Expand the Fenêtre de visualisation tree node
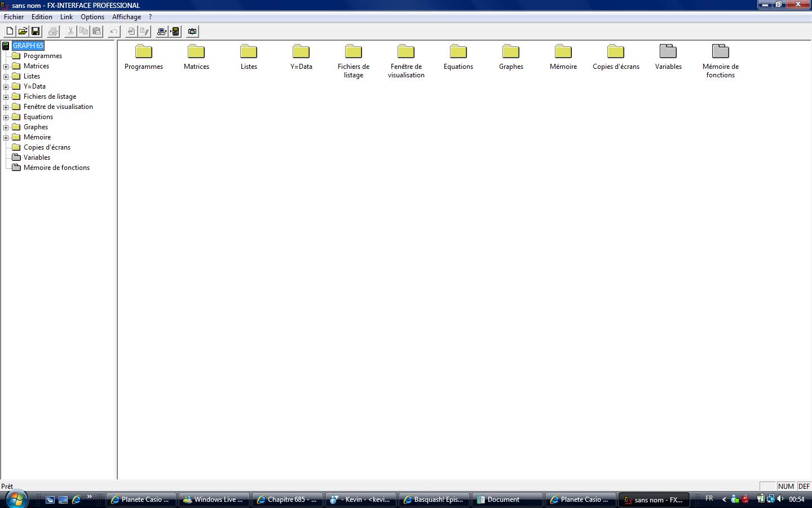The width and height of the screenshot is (812, 508). (6, 107)
